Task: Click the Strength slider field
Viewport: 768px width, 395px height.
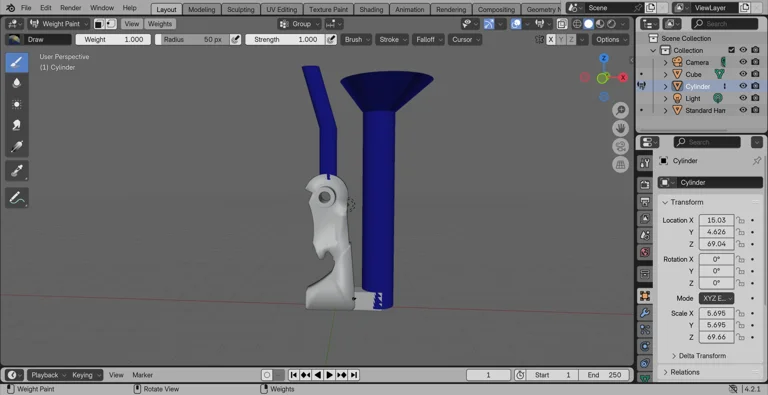Action: point(285,40)
